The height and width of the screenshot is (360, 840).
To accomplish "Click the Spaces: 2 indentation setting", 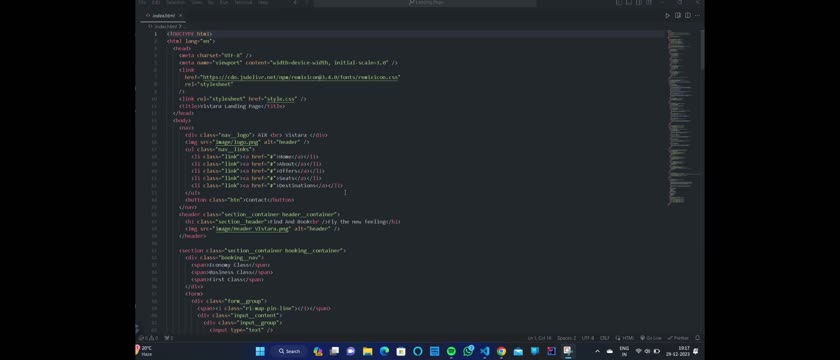I will tap(566, 338).
